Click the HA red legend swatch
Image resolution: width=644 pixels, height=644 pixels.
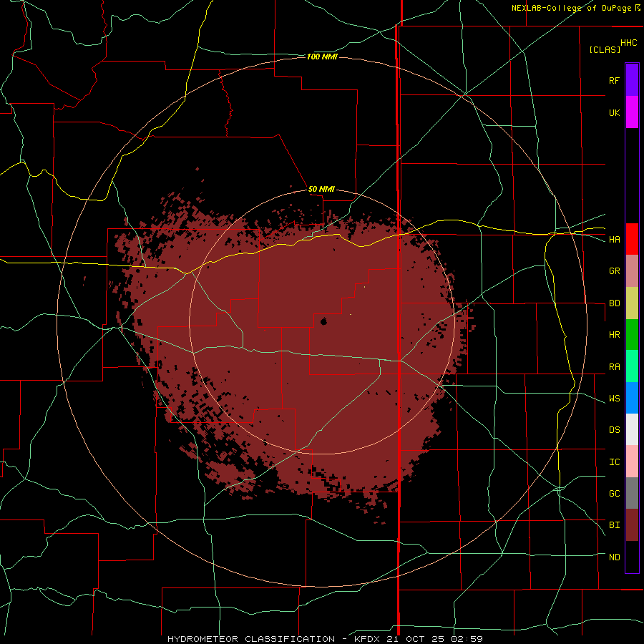pos(632,239)
